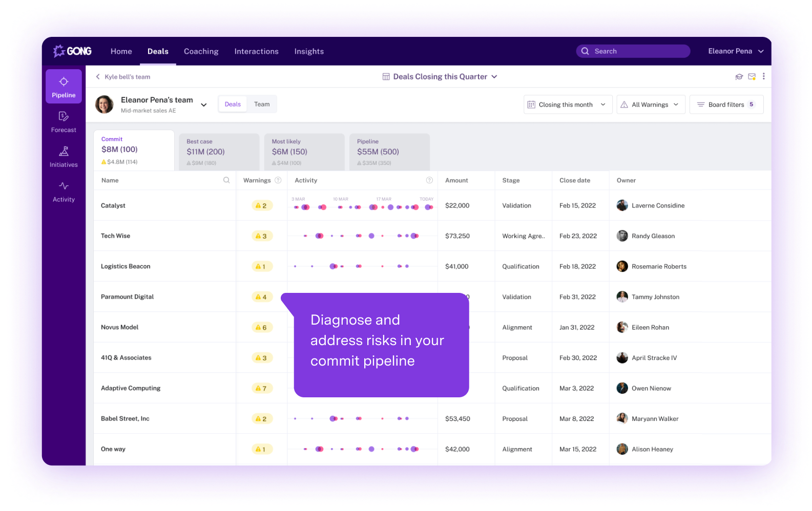
Task: Open the Activity sidebar section
Action: [x=64, y=191]
